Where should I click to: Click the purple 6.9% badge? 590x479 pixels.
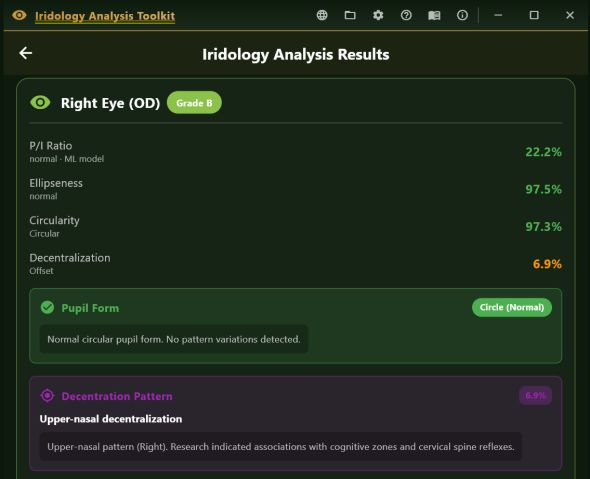[535, 395]
